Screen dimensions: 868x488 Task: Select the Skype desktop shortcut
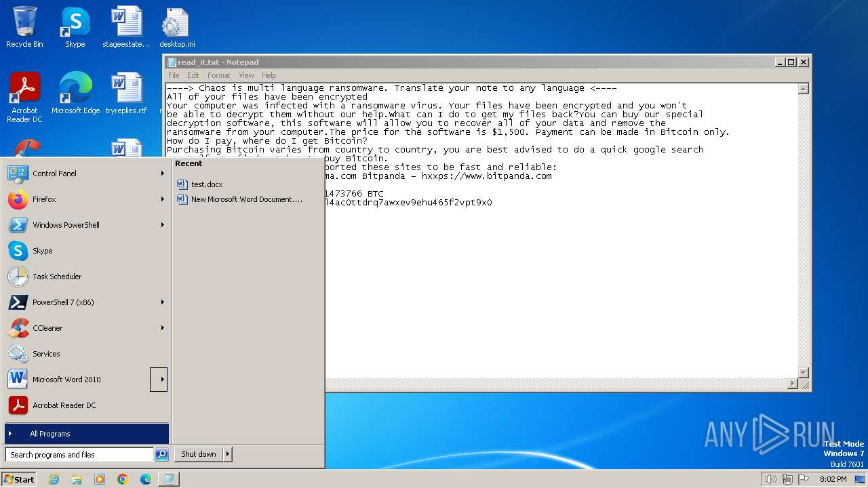75,27
